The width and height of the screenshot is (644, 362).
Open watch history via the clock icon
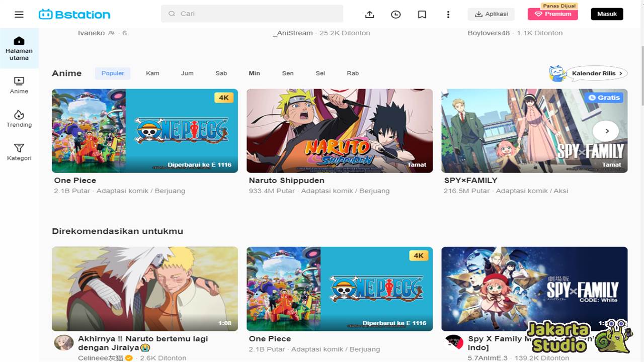pyautogui.click(x=395, y=14)
